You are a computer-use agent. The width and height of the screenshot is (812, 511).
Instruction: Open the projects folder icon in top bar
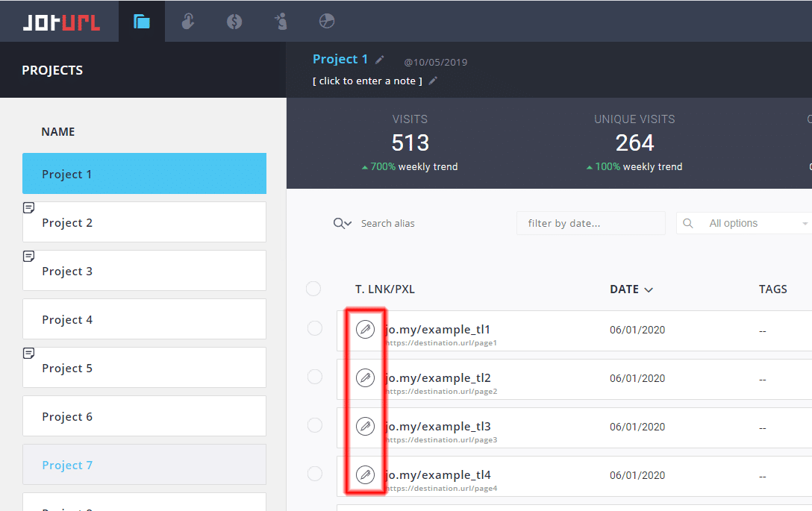click(141, 22)
